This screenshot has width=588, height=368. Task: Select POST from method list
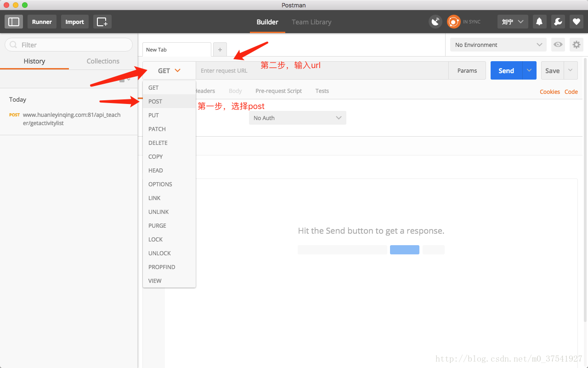click(169, 101)
